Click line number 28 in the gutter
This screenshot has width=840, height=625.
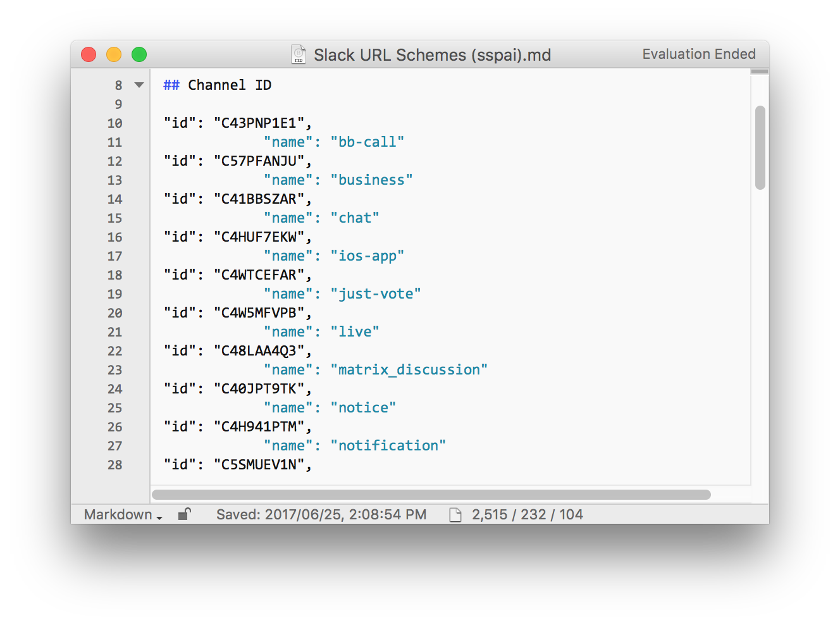[114, 465]
